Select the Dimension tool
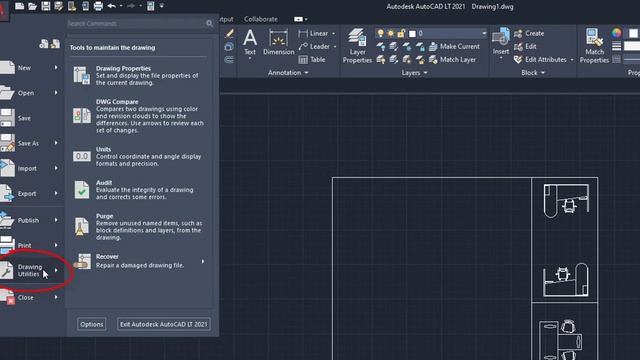The image size is (640, 360). pos(278,43)
